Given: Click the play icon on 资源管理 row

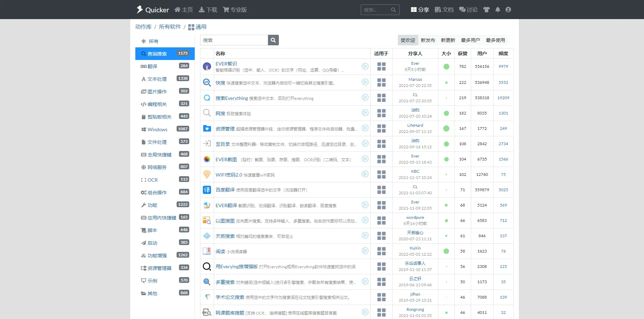Looking at the screenshot, I should click(x=365, y=128).
